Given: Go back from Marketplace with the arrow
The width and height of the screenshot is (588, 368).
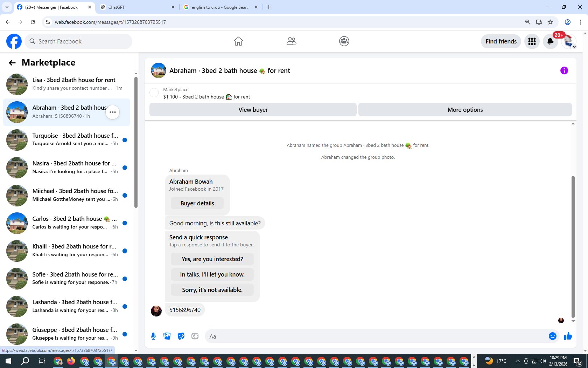Looking at the screenshot, I should (12, 63).
